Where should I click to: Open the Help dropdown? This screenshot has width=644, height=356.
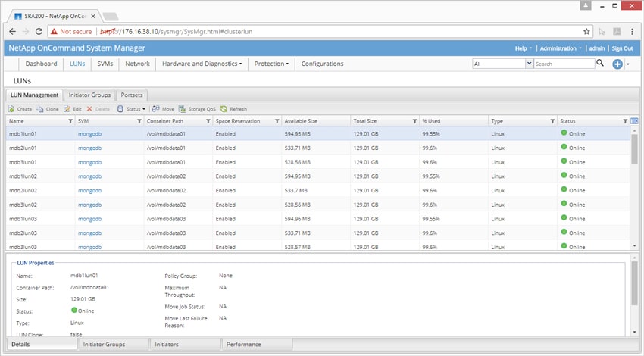click(x=524, y=48)
